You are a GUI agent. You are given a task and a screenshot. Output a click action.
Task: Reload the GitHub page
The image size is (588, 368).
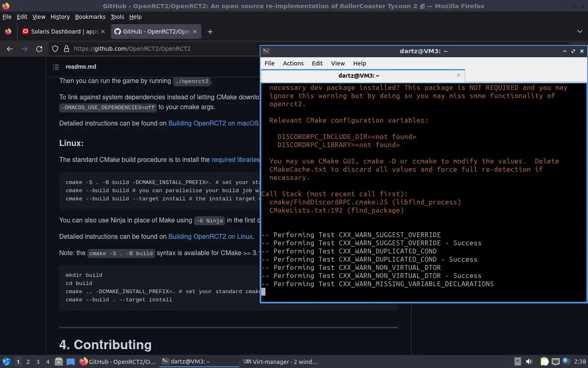39,49
